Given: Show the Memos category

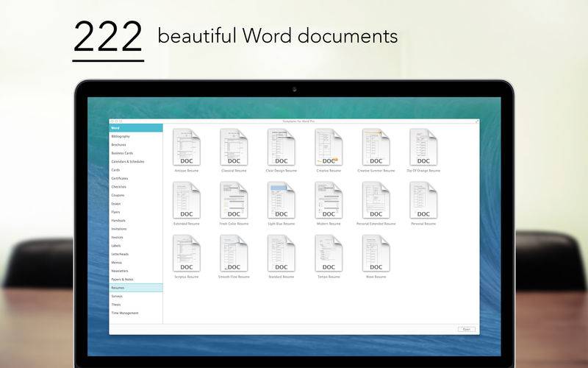Looking at the screenshot, I should tap(136, 263).
